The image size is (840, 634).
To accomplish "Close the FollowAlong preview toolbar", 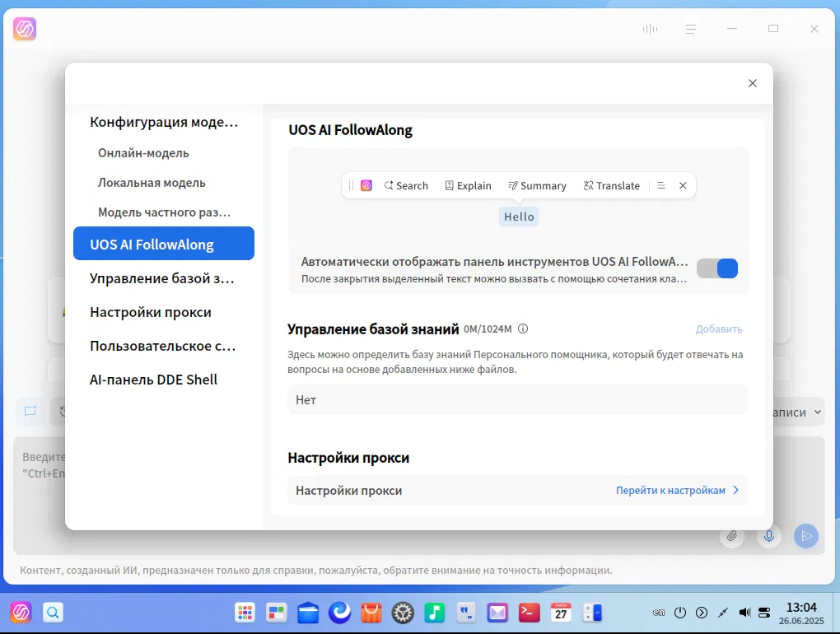I will coord(683,185).
